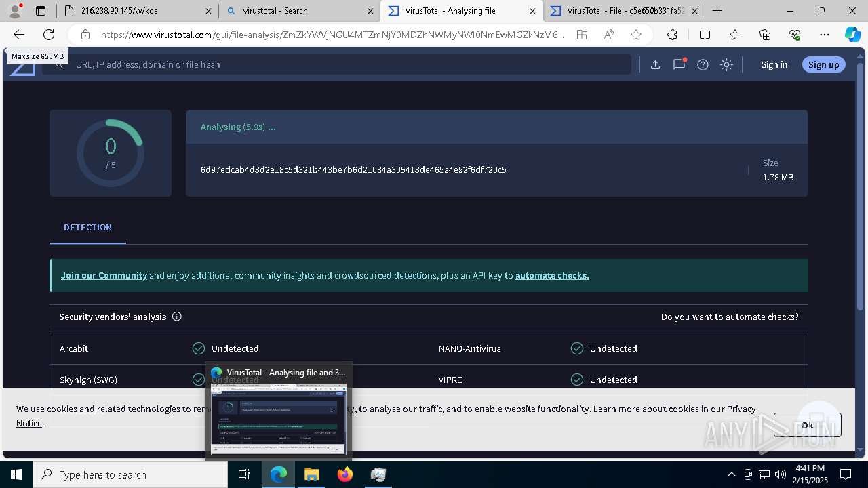Click the Skyhigh (SWG) vendor name
The width and height of the screenshot is (868, 488).
tap(88, 380)
